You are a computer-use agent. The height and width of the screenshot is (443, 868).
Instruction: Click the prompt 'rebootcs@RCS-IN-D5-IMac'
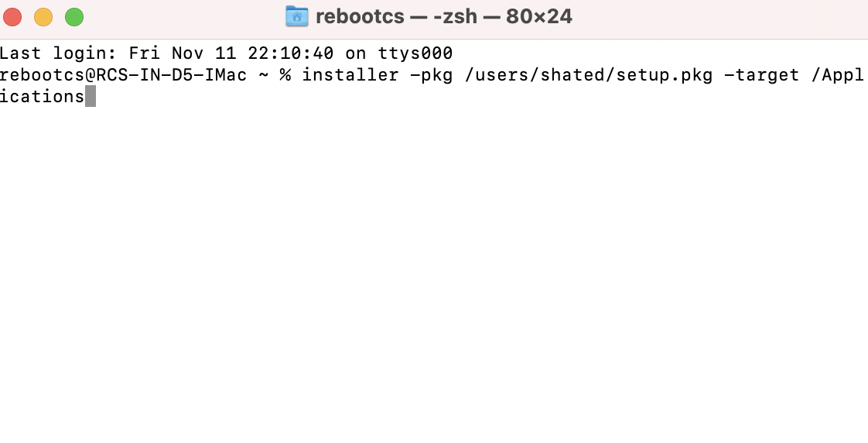[124, 74]
